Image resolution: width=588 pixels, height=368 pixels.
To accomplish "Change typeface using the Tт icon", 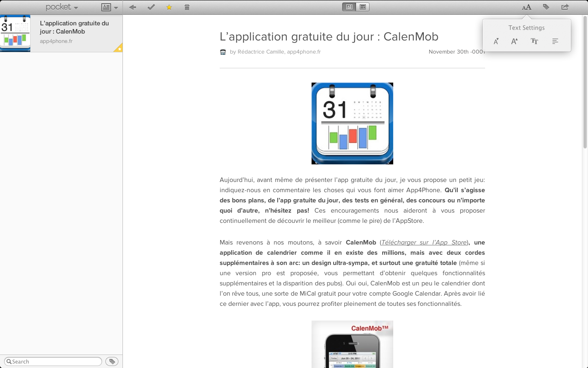I will pos(534,41).
